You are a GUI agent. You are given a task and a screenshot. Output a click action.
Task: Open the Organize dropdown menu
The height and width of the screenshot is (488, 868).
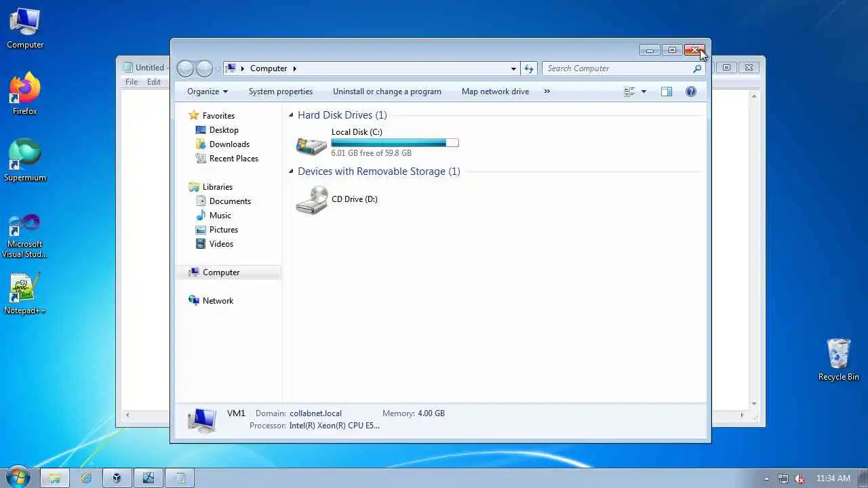[x=208, y=91]
